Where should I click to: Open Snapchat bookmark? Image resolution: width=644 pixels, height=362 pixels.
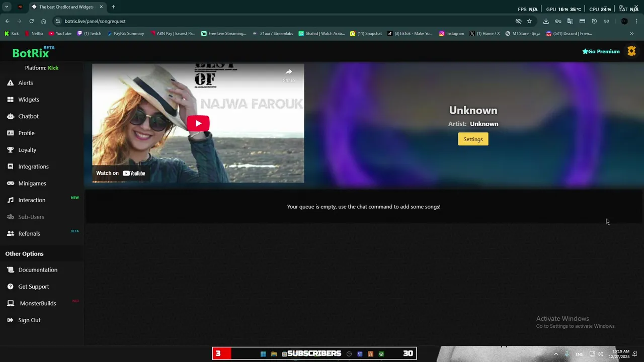coord(366,34)
